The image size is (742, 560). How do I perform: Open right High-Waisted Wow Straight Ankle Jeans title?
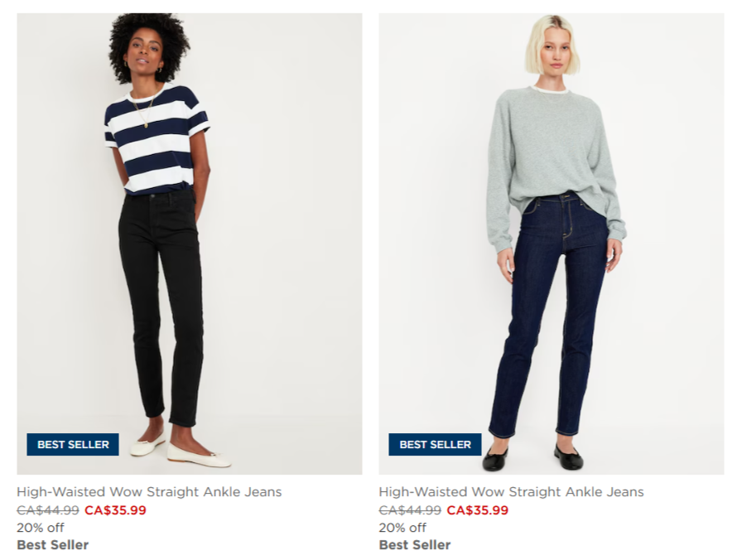(x=511, y=492)
